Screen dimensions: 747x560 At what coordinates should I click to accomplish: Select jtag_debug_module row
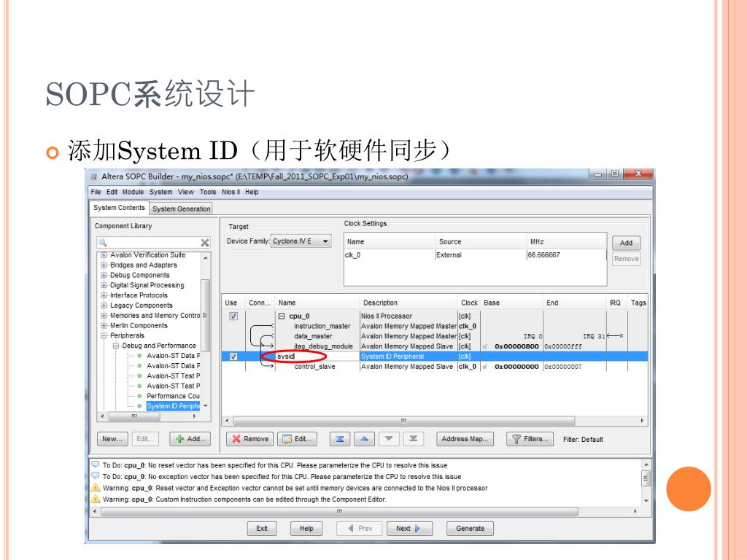323,346
